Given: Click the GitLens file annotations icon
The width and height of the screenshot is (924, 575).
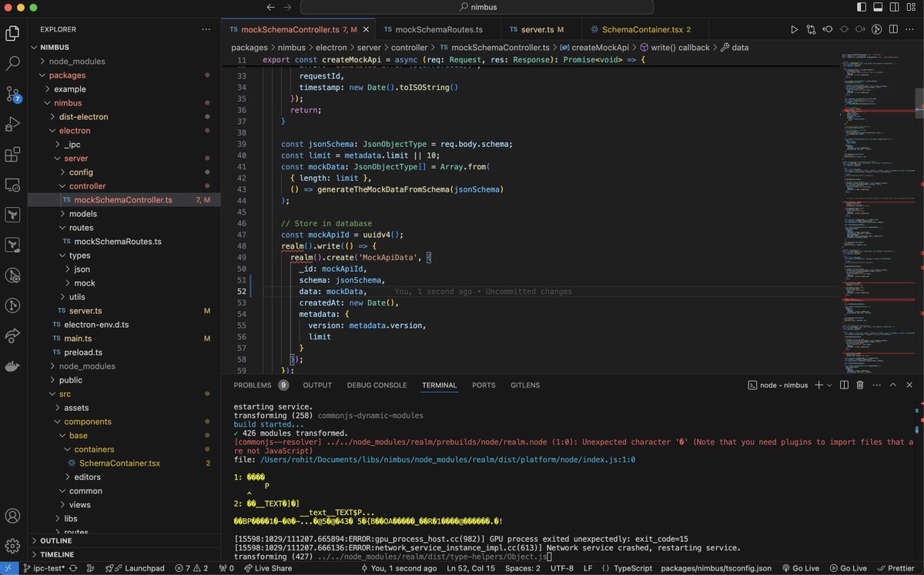Looking at the screenshot, I should [876, 30].
